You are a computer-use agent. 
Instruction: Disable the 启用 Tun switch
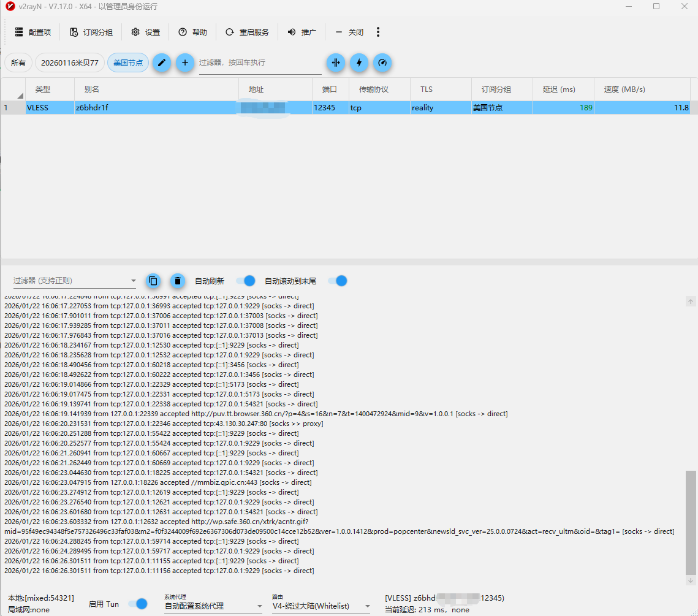tap(138, 604)
